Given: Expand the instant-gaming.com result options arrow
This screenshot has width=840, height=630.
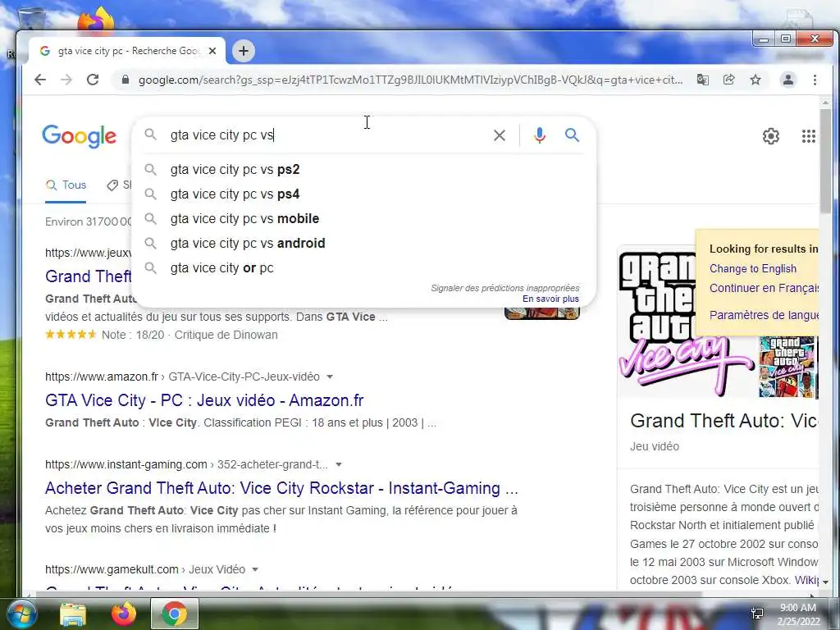Looking at the screenshot, I should (339, 464).
